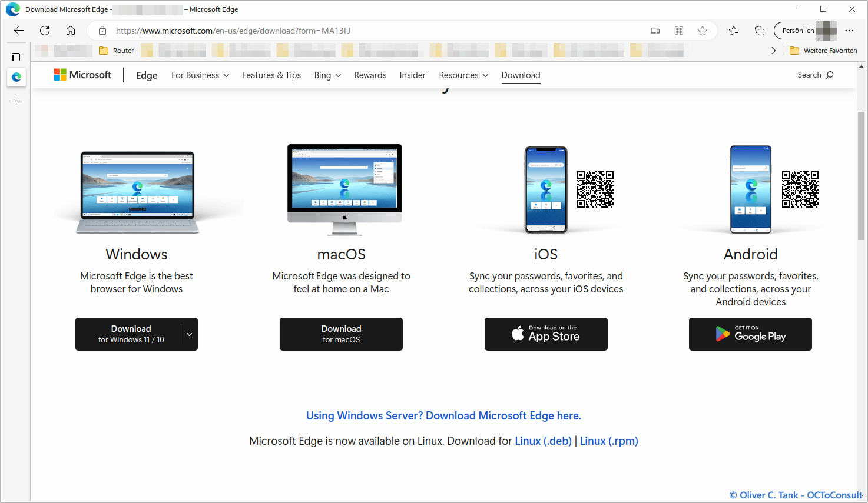Click the Windows laptop image
Image resolution: width=868 pixels, height=503 pixels.
click(x=137, y=192)
